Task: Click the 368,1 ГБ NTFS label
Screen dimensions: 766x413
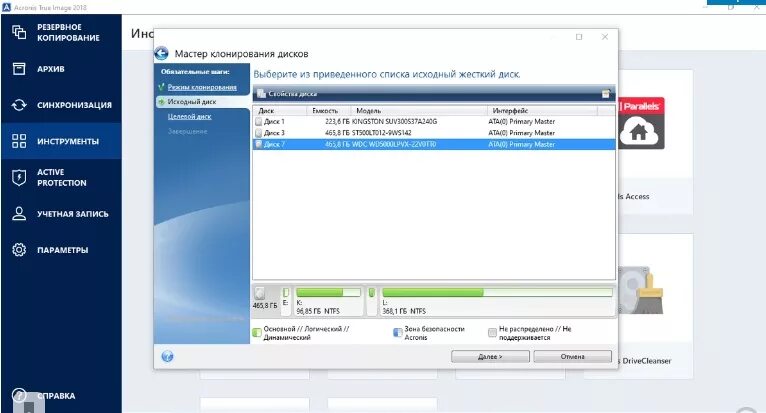Action: pyautogui.click(x=404, y=311)
